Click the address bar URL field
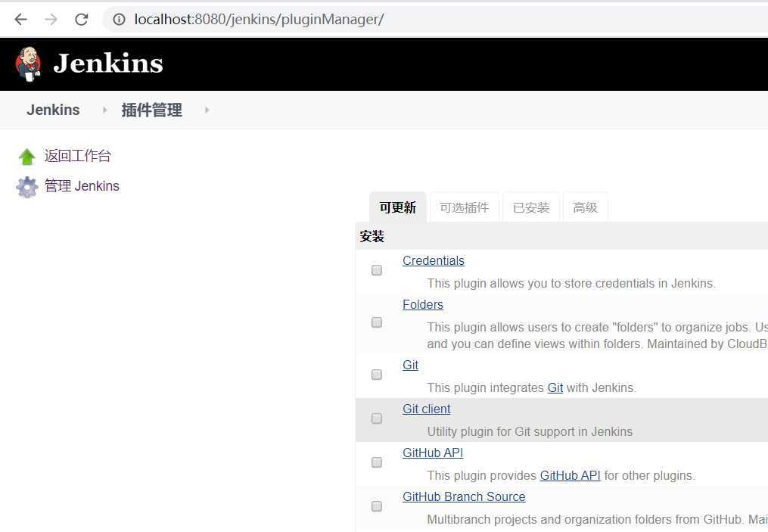768x532 pixels. [436, 20]
